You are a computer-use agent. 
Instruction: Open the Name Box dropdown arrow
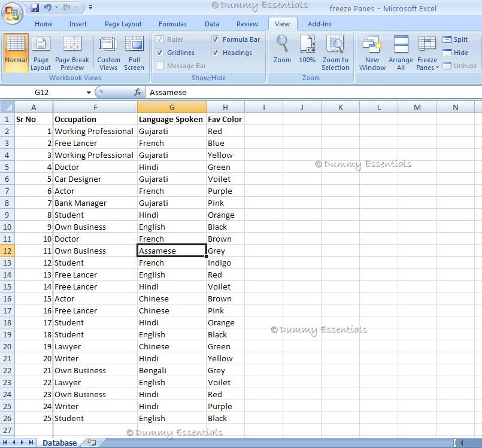pos(89,93)
